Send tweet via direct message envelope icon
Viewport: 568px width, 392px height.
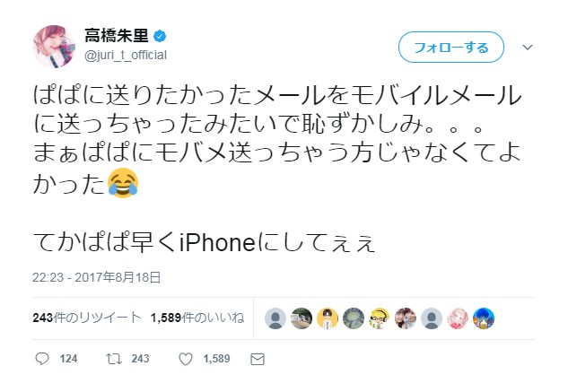click(x=258, y=359)
